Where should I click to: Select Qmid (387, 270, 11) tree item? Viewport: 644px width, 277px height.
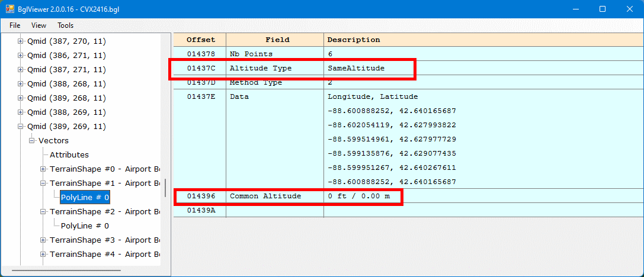point(66,41)
